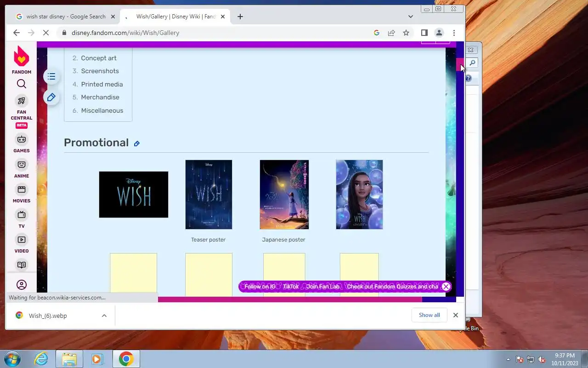The image size is (588, 368).
Task: Open the Japanese poster thumbnail
Action: (284, 195)
